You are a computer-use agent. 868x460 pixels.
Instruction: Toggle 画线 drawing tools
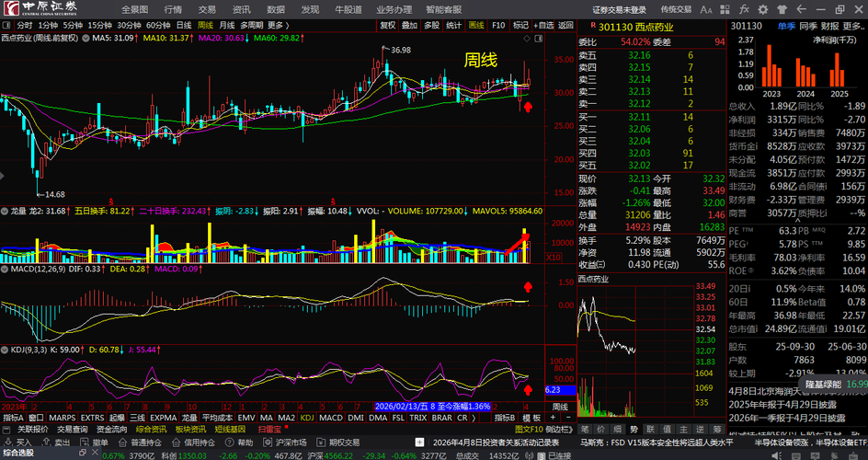coord(476,25)
